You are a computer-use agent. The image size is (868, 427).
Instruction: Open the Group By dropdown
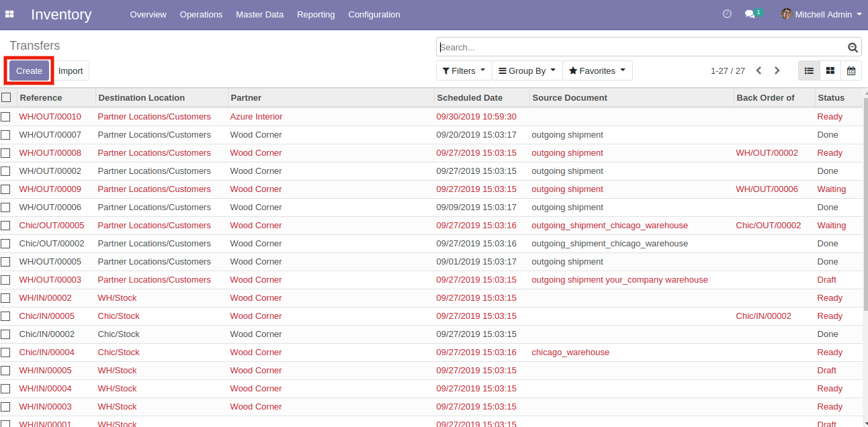(527, 70)
